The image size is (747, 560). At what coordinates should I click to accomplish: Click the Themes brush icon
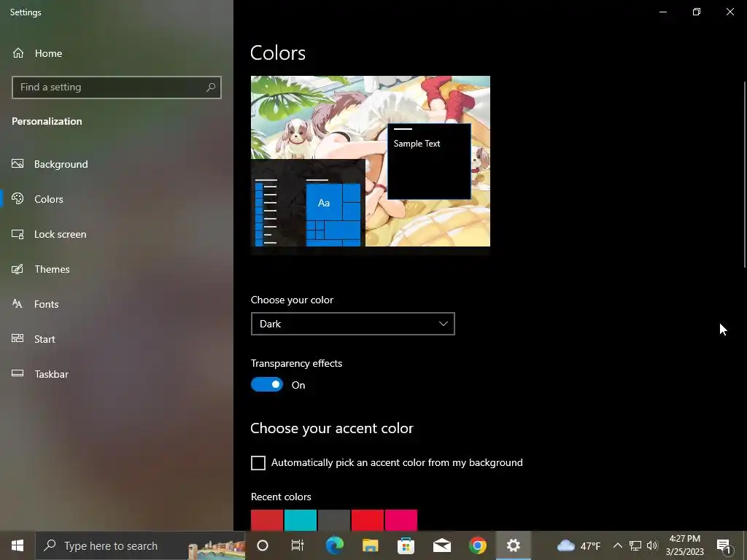click(18, 269)
